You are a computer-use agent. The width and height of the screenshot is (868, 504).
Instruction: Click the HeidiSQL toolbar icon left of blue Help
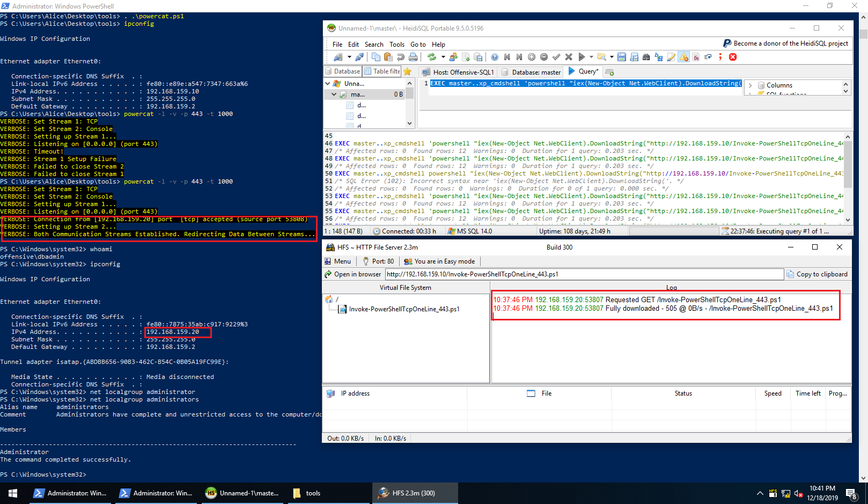pos(478,57)
